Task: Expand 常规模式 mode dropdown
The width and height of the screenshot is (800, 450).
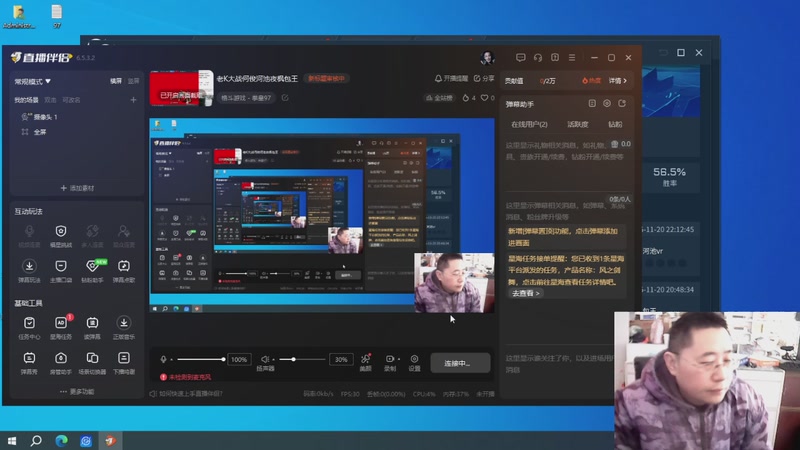Action: coord(32,81)
